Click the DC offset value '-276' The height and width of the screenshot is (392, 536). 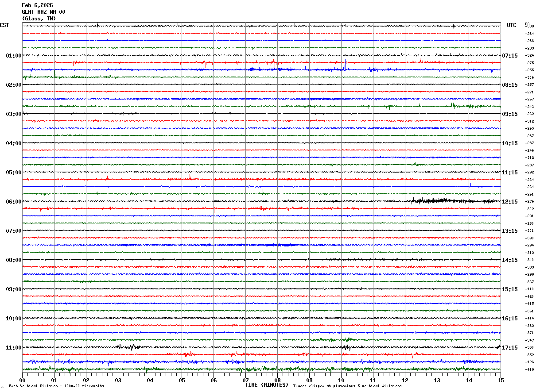tap(529, 202)
